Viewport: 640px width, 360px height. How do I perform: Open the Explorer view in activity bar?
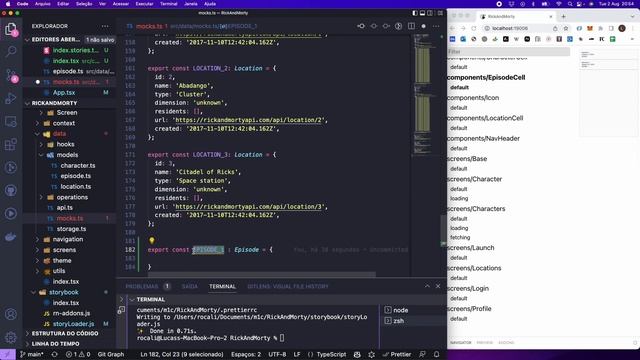(11, 29)
